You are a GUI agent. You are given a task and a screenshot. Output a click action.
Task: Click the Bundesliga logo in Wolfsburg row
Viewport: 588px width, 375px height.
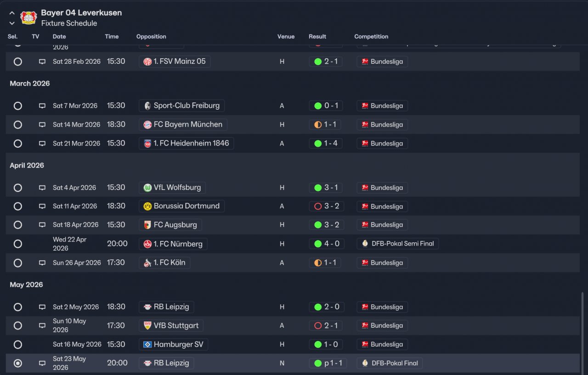(365, 188)
